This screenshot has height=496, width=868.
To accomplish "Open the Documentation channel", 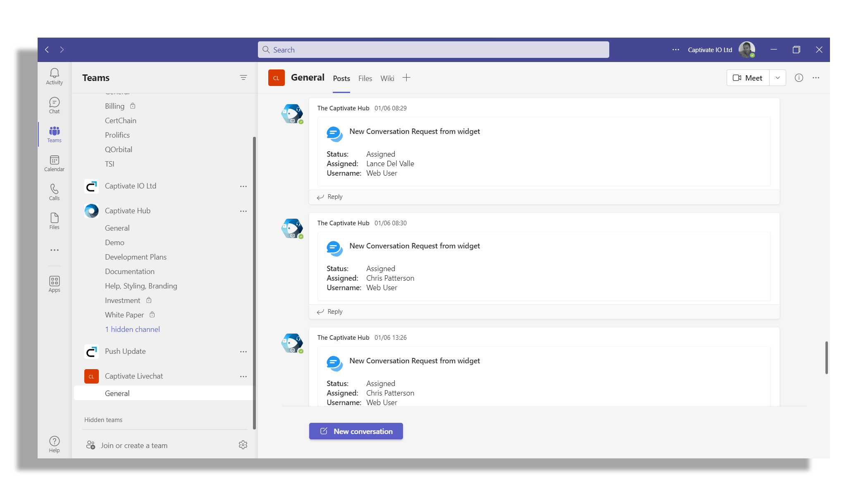I will pos(129,272).
